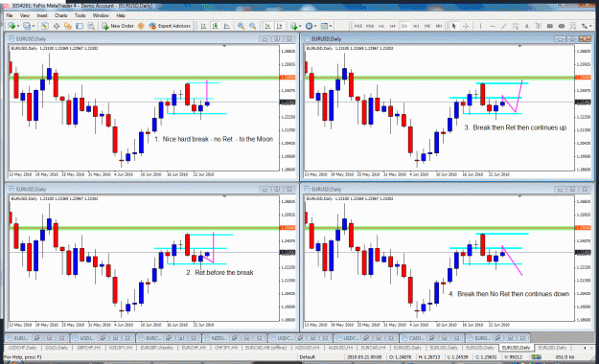This screenshot has width=599, height=364.
Task: Open the Navigator panel icon
Action: 68,26
